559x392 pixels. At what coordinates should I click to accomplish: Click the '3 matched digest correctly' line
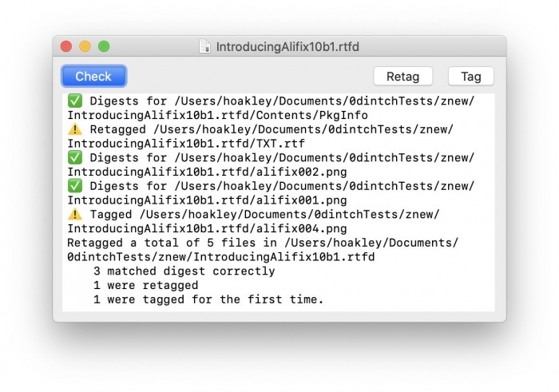pos(184,271)
